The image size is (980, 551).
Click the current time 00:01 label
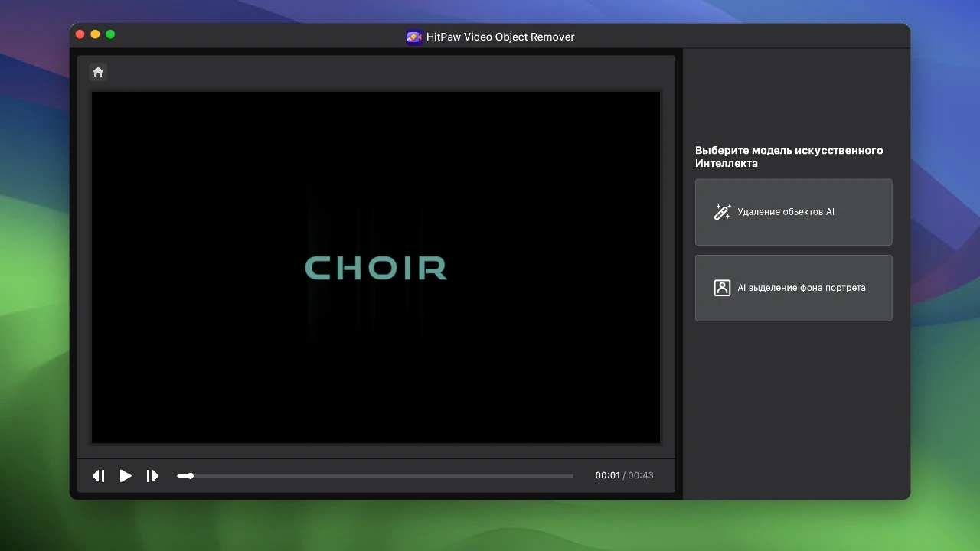[x=607, y=475]
